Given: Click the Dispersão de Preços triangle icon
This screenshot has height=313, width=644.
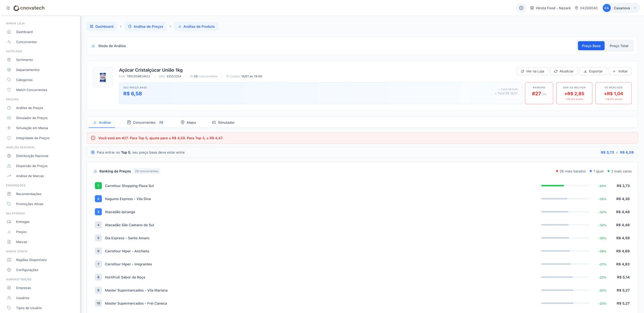Looking at the screenshot, I should (9, 166).
